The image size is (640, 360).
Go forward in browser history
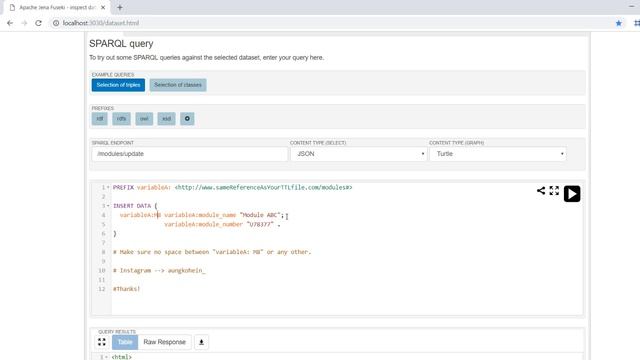[x=24, y=23]
